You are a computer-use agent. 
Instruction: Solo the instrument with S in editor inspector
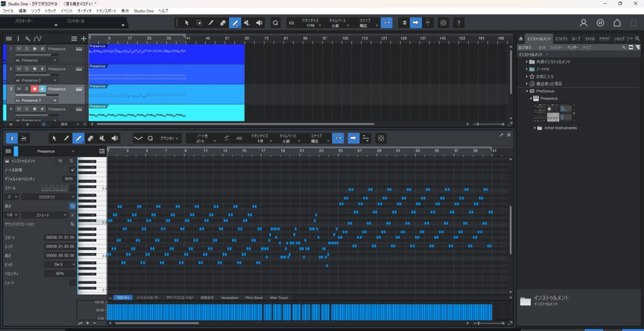tap(70, 161)
